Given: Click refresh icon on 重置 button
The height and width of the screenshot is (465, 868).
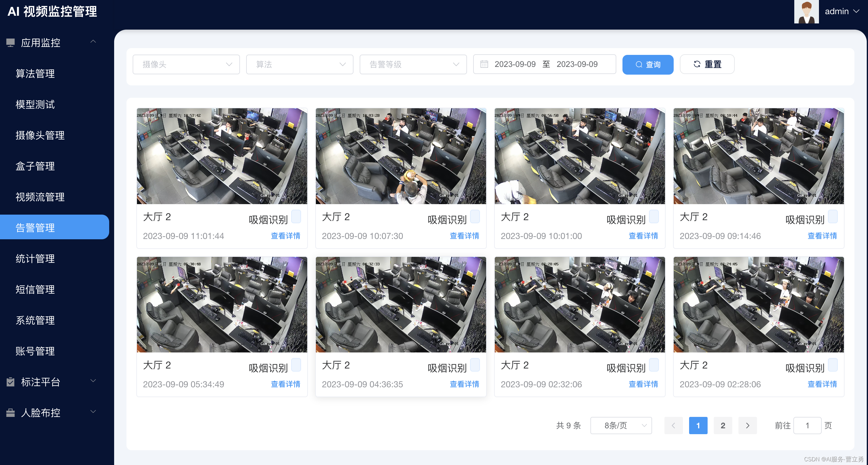Looking at the screenshot, I should pyautogui.click(x=697, y=64).
